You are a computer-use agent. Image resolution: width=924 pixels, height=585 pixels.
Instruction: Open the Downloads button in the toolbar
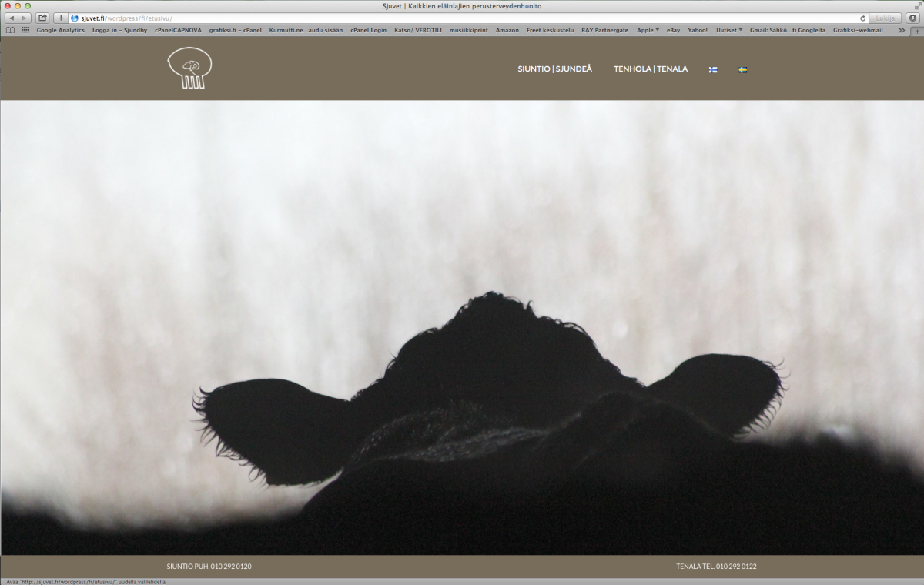(x=912, y=18)
